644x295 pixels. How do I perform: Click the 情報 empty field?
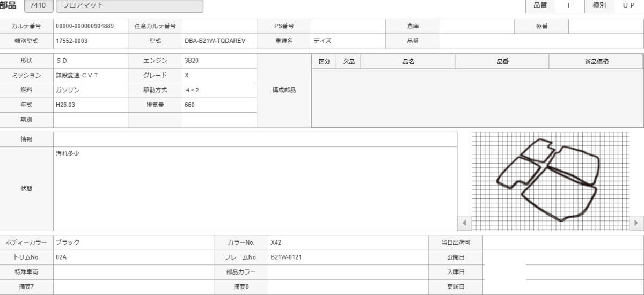point(255,139)
